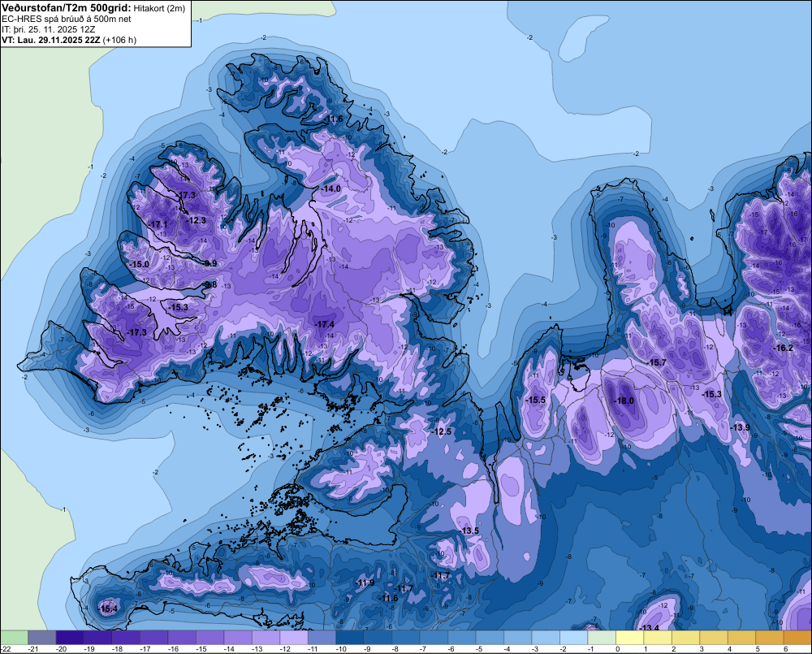Click the legend swatch above the -6 label
Viewport: 812px width, 654px height.
[x=461, y=637]
